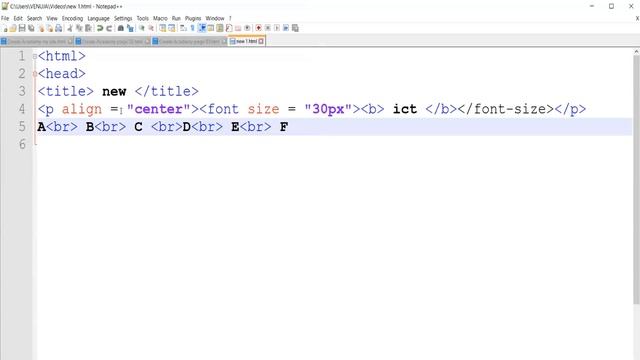The image size is (640, 360).
Task: Open the Window menu
Action: pos(215,18)
